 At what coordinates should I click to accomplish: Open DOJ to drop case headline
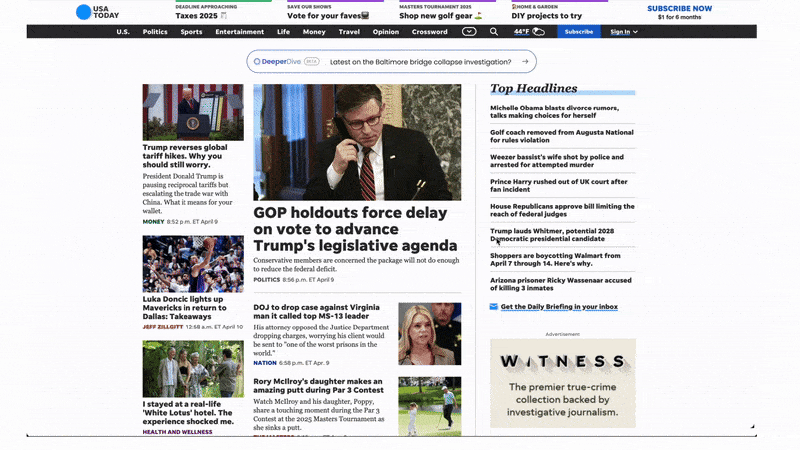click(316, 312)
